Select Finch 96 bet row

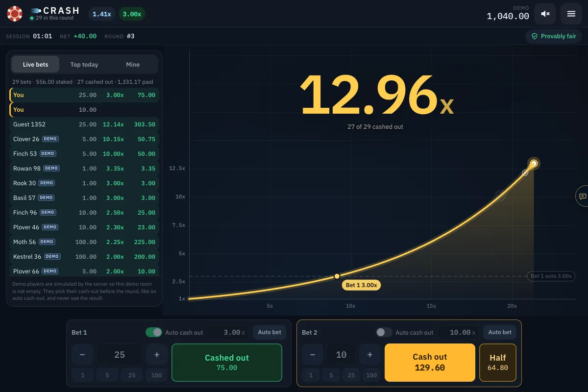(x=84, y=213)
